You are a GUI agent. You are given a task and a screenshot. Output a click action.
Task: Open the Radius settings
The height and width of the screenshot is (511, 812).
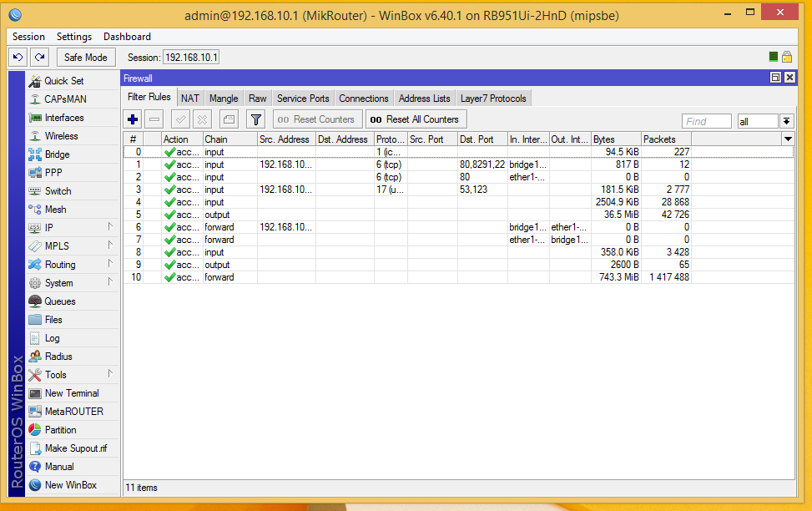tap(73, 357)
